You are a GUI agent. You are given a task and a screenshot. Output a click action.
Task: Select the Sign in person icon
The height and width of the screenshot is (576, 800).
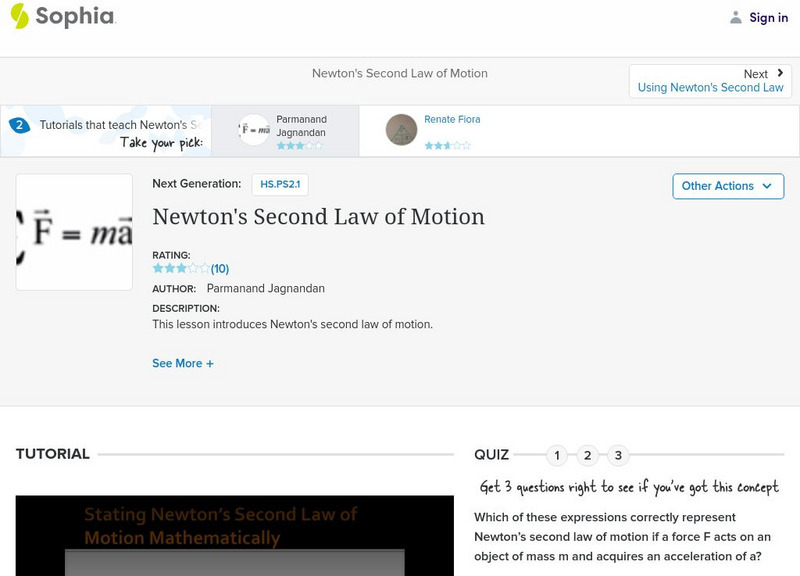pyautogui.click(x=734, y=17)
